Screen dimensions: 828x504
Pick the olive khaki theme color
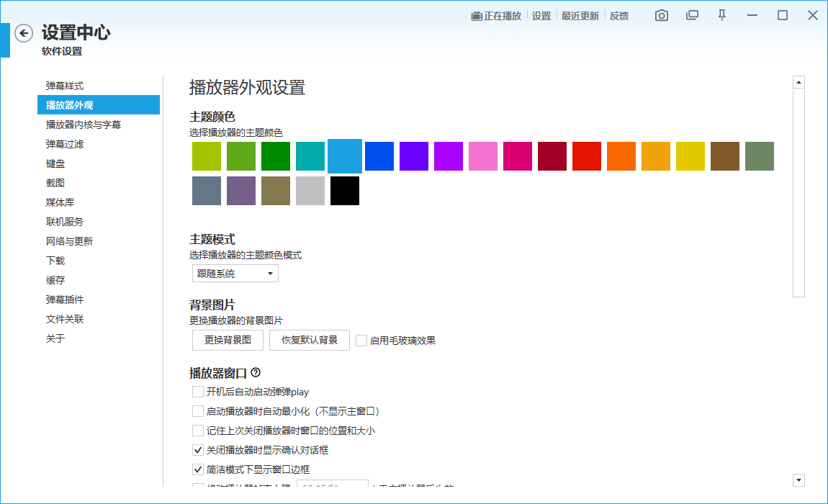pyautogui.click(x=276, y=191)
